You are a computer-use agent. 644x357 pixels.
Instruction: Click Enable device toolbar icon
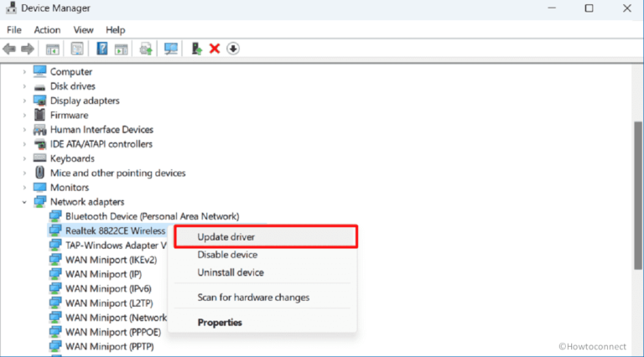197,49
